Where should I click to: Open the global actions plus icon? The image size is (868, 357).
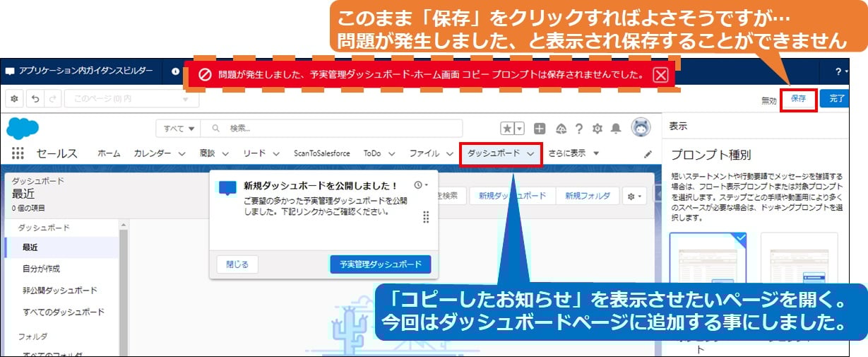540,129
